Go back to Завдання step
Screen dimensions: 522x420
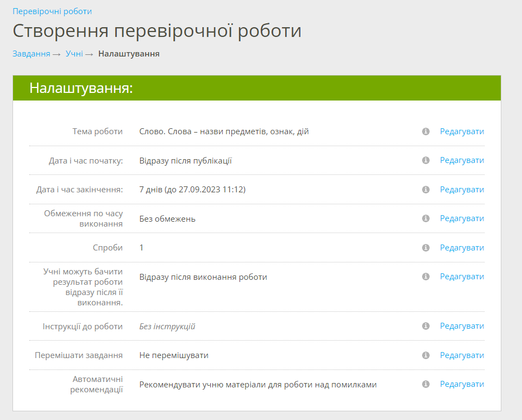32,54
